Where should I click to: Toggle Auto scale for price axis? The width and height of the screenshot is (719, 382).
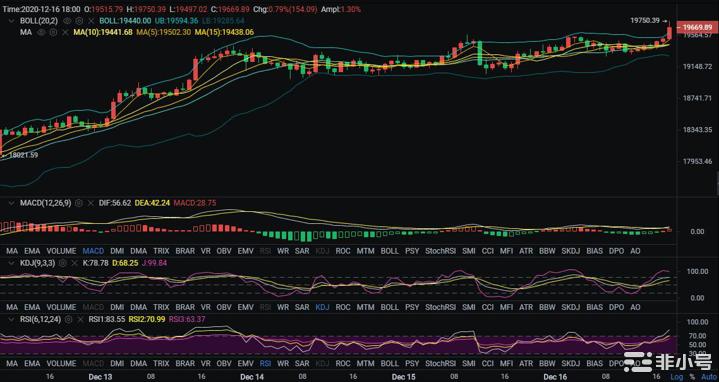pos(708,376)
